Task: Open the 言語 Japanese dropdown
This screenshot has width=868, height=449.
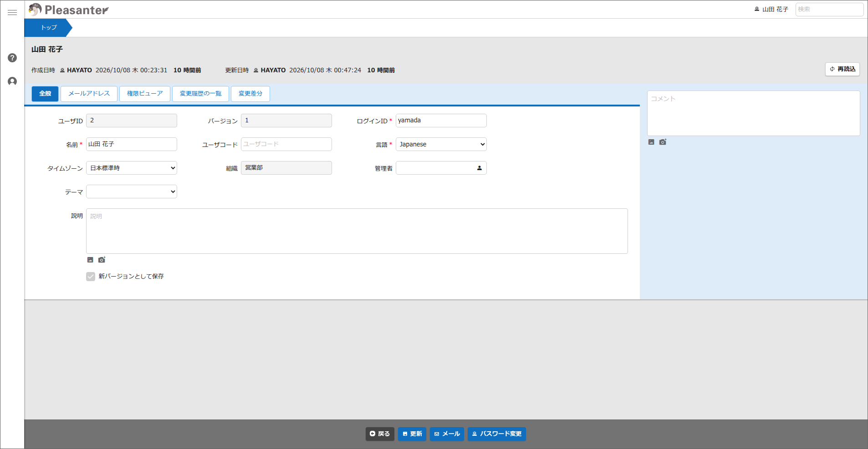Action: pos(441,144)
